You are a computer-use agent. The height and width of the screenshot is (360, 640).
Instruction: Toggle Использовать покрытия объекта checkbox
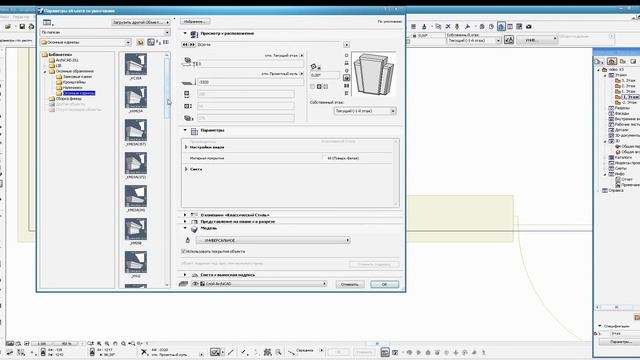(183, 251)
